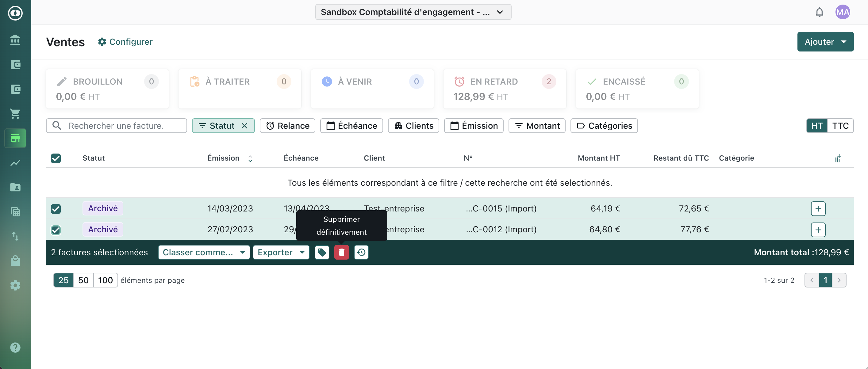Click the column settings icon in table header
The image size is (868, 369).
tap(838, 158)
